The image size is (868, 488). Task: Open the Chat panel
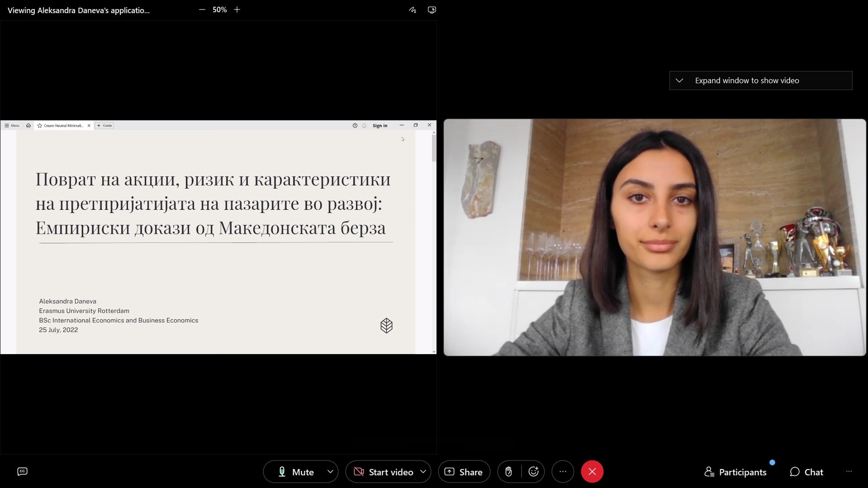click(806, 472)
